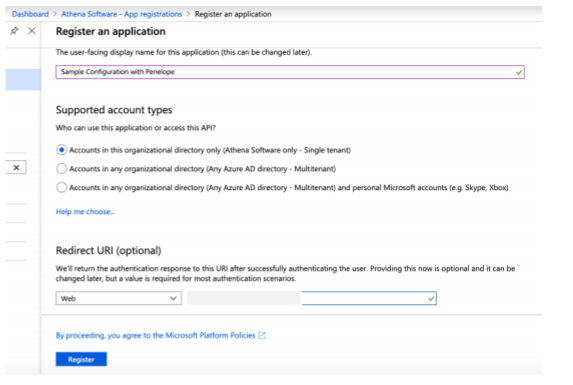Open Athena Software - App registrations breadcrumb
Viewport: 573px width, 385px height.
click(x=121, y=14)
